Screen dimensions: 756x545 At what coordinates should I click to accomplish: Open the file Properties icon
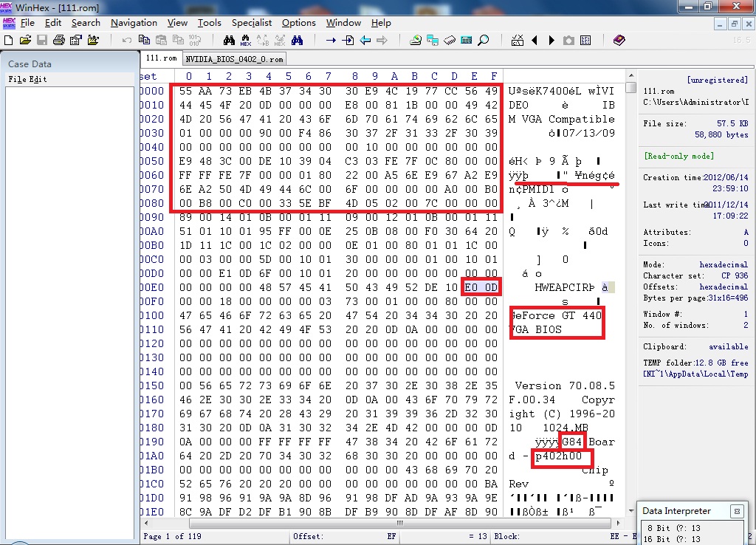pyautogui.click(x=76, y=41)
